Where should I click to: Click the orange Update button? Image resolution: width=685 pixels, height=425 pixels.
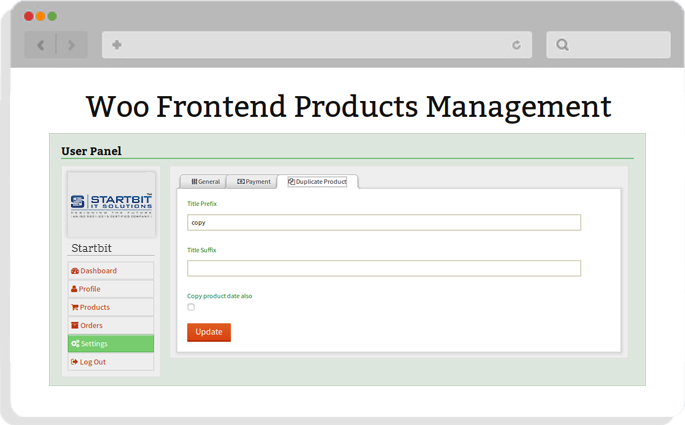209,332
